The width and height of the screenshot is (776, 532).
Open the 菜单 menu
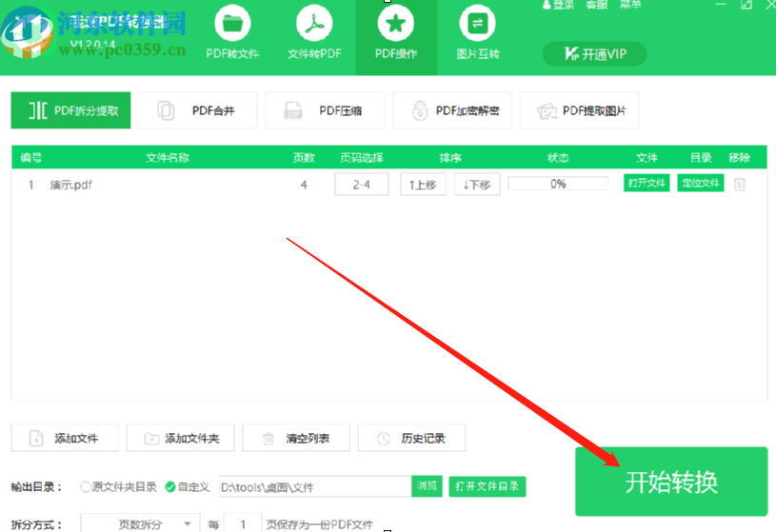tap(630, 5)
